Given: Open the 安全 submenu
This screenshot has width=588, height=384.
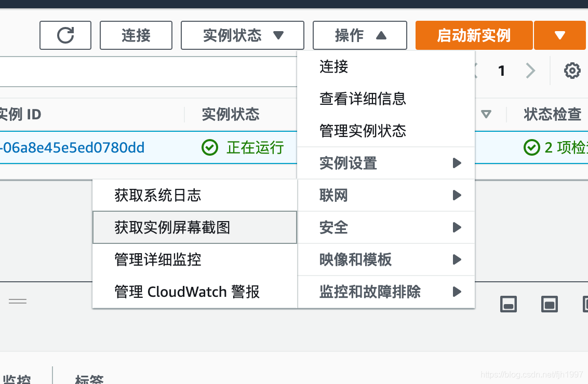Looking at the screenshot, I should click(x=386, y=227).
